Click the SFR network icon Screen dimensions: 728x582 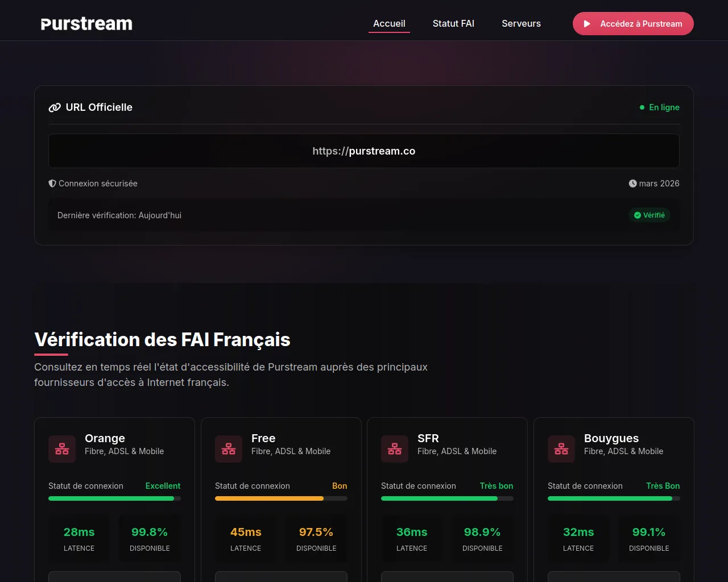(x=395, y=449)
